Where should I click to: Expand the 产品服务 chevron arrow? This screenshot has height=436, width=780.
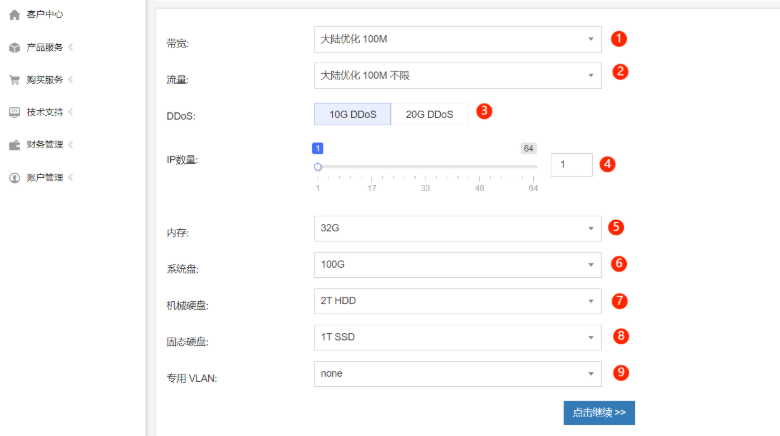[x=71, y=47]
